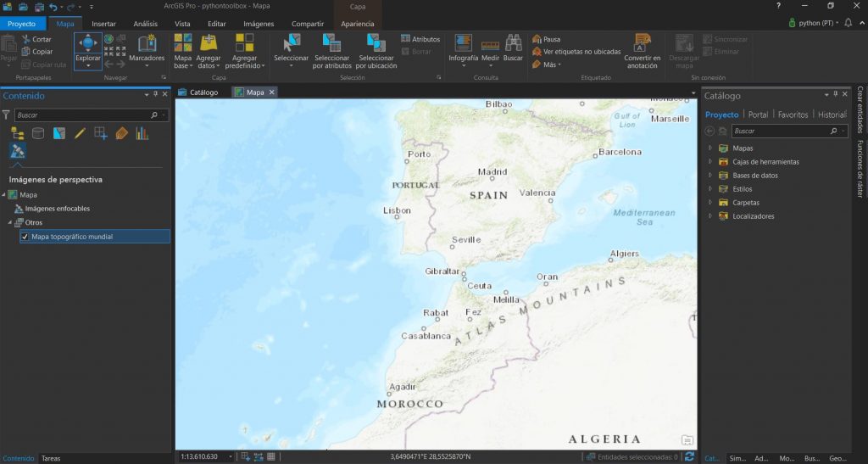Switch to list by labeling view icon
Image resolution: width=868 pixels, height=464 pixels.
point(121,133)
